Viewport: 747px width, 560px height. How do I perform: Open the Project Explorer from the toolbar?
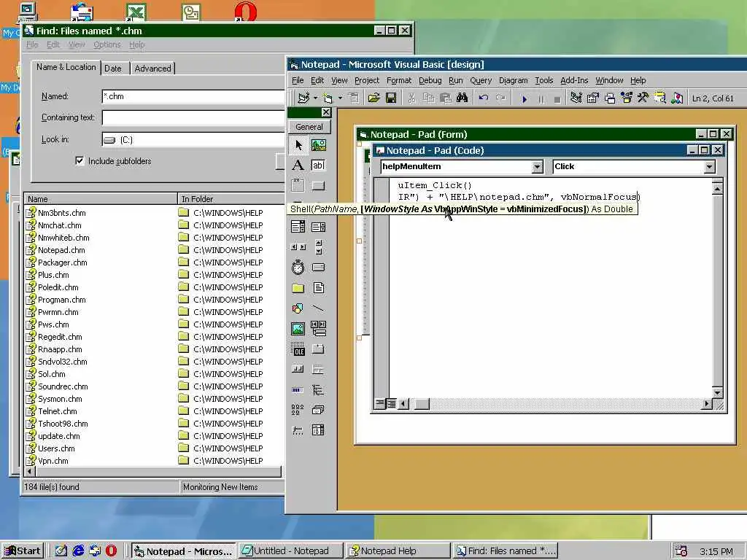[x=576, y=98]
